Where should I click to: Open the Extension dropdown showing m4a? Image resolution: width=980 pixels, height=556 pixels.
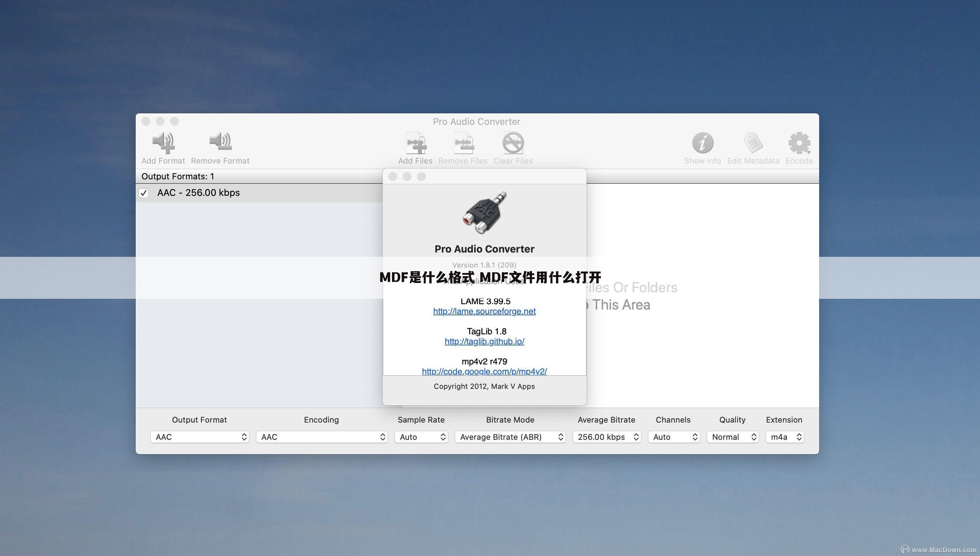pyautogui.click(x=785, y=437)
